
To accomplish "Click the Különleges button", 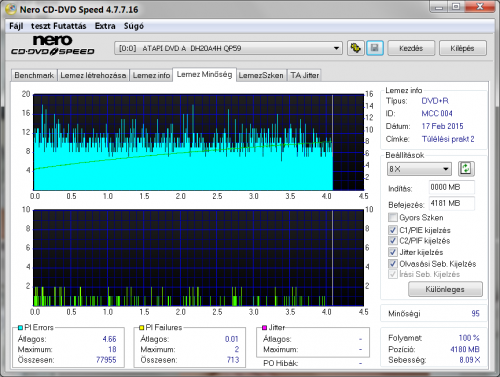I will [445, 289].
